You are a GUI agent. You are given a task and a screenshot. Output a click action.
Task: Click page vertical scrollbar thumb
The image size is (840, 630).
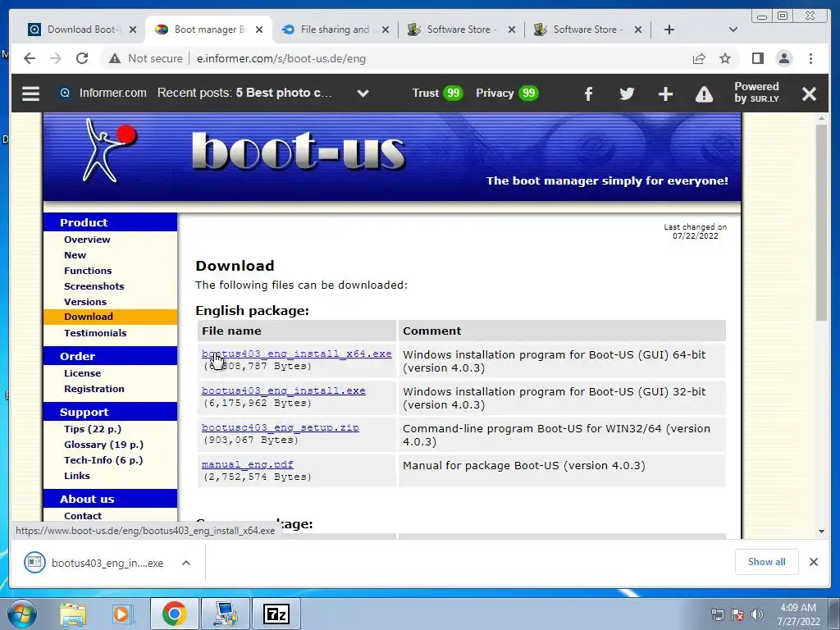[x=821, y=222]
